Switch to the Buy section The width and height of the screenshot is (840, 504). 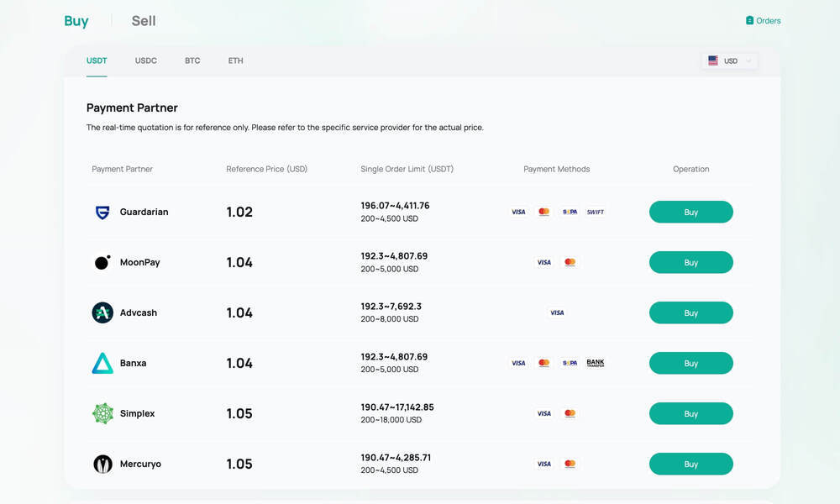[76, 21]
